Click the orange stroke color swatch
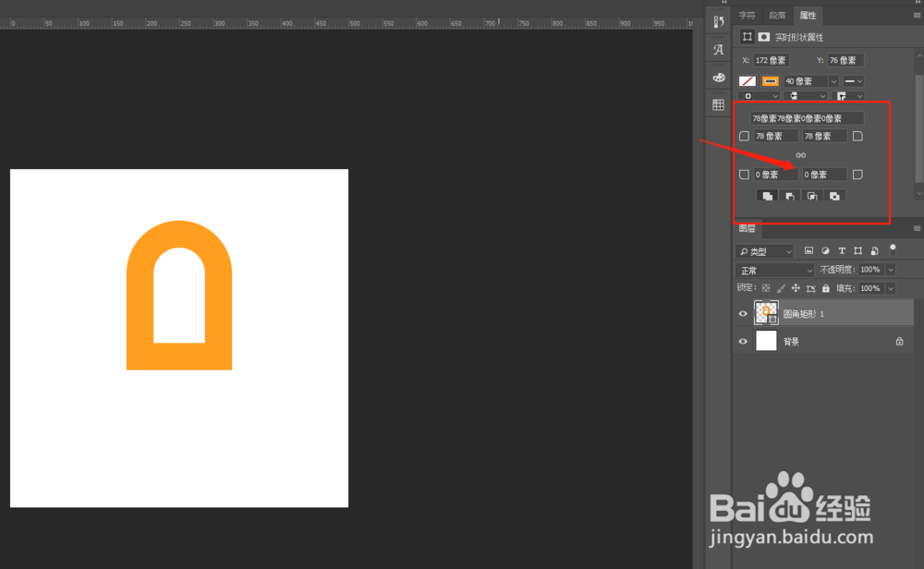The image size is (924, 569). [771, 81]
